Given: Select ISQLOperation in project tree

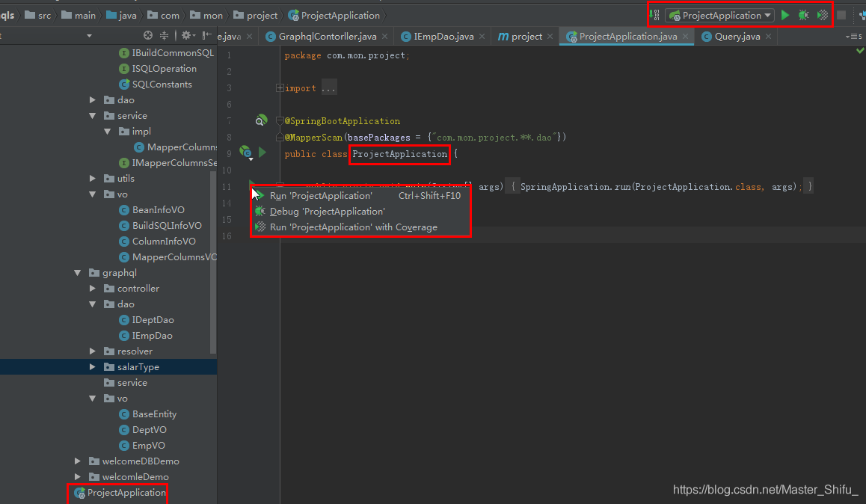Looking at the screenshot, I should click(158, 69).
